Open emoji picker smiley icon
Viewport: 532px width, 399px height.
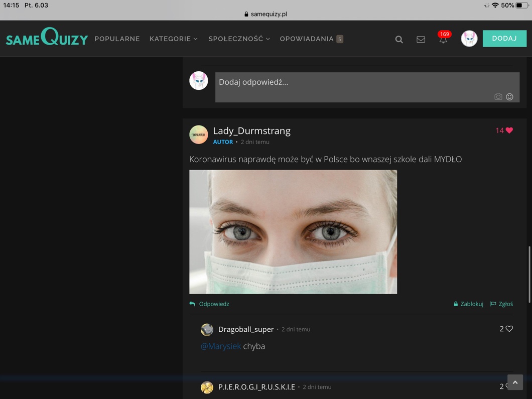(509, 96)
